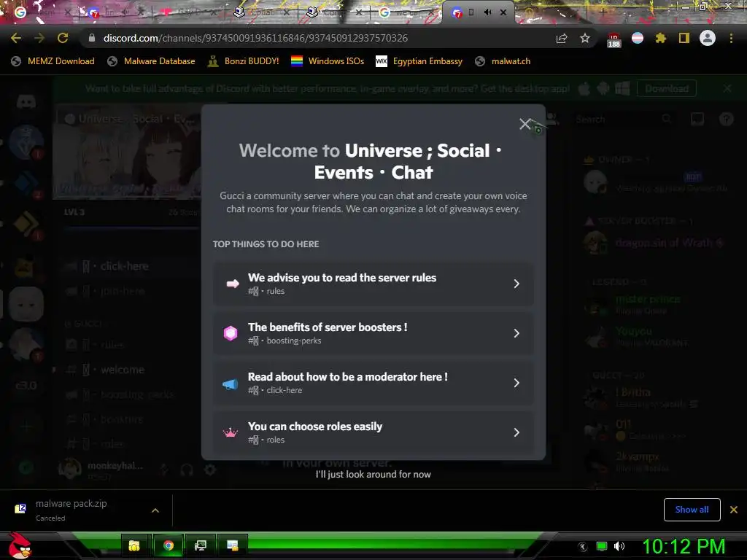Dismiss the desktop app banner

click(727, 88)
